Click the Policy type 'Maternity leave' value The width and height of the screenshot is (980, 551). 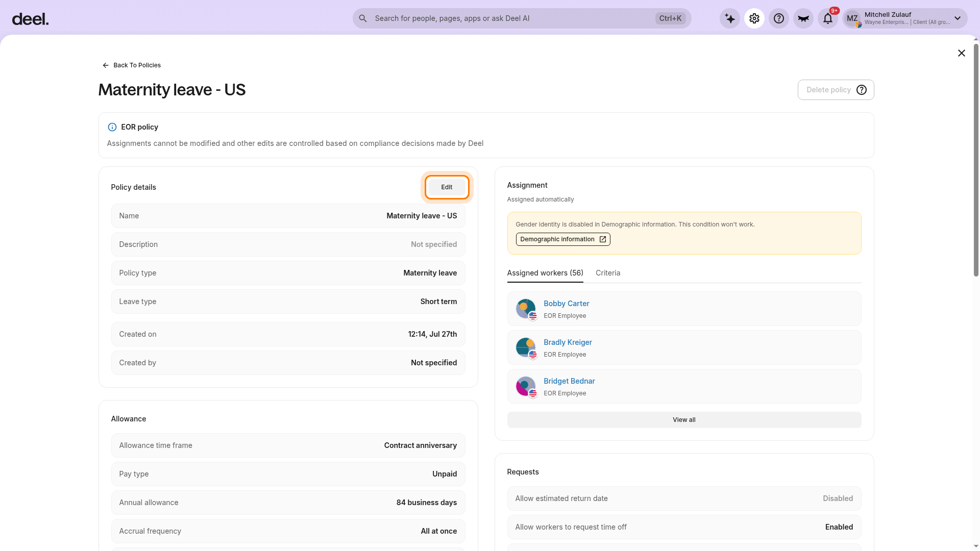coord(430,273)
